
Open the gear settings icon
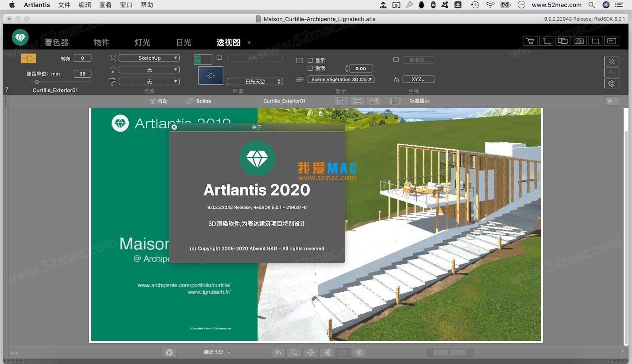(x=612, y=83)
